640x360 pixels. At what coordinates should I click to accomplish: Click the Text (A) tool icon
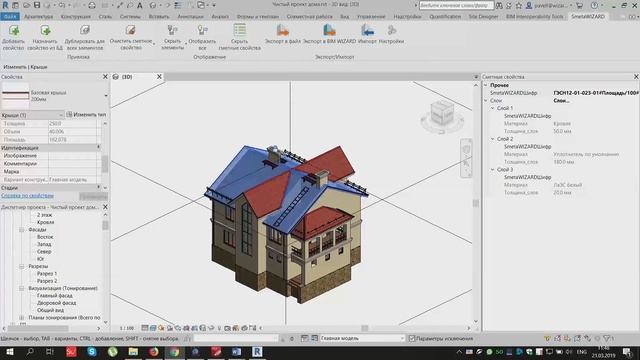tap(140, 5)
